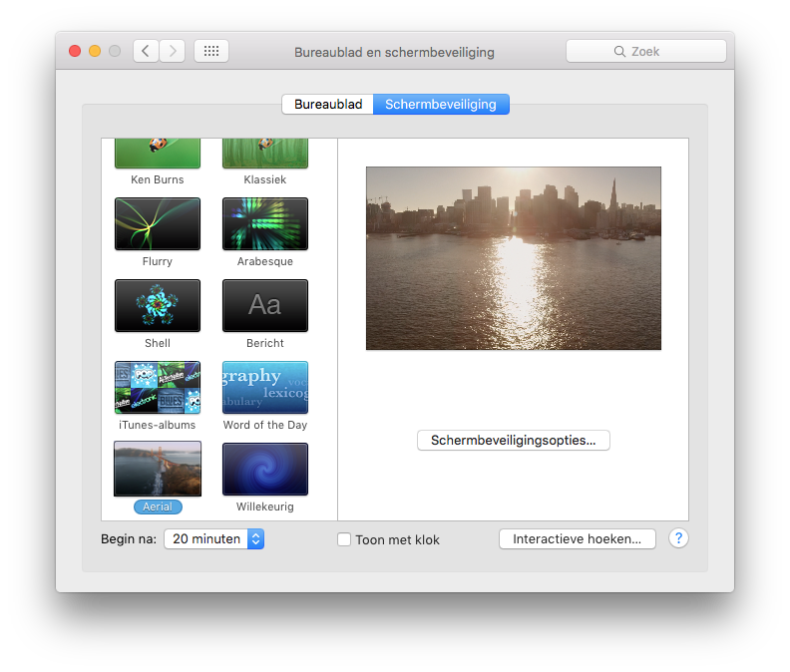This screenshot has height=672, width=790.
Task: Pick the Bericht screensaver thumbnail
Action: [x=265, y=305]
